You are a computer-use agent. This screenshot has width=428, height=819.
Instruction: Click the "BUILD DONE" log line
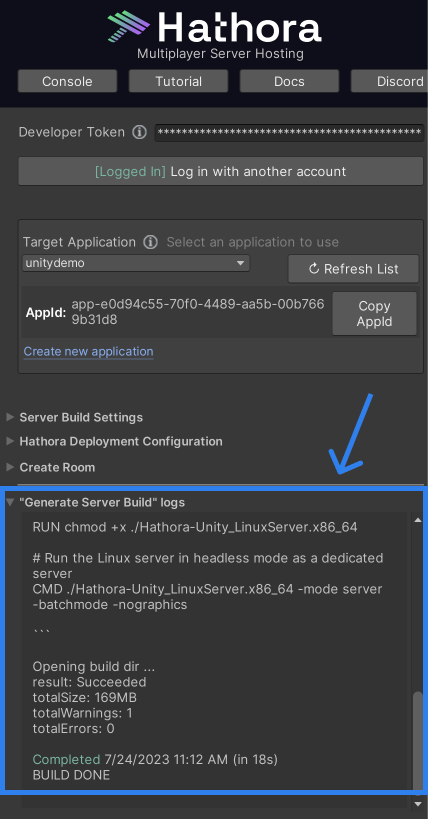72,775
